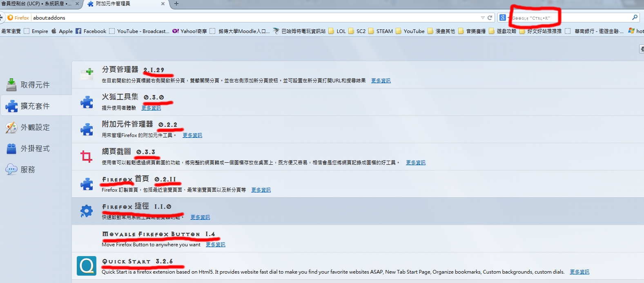The height and width of the screenshot is (283, 644).
Task: Select the Movable Firefox Button 1.4 title
Action: [x=158, y=234]
